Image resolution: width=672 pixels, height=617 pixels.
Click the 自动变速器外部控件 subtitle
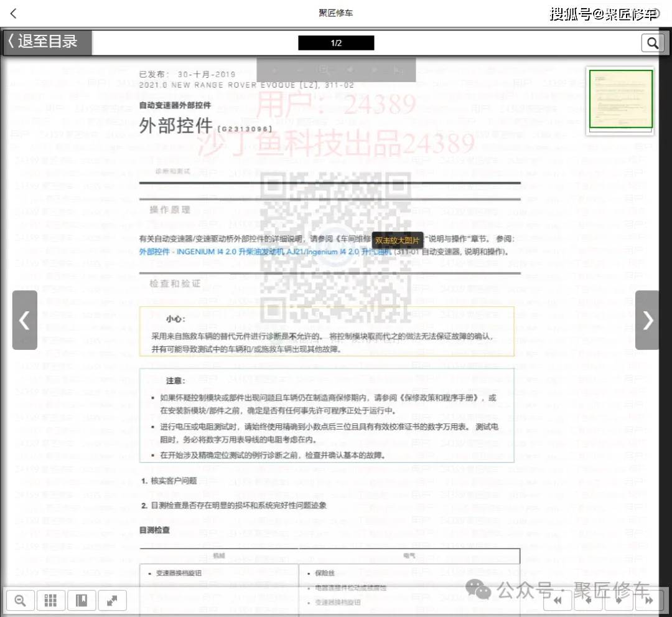click(175, 105)
